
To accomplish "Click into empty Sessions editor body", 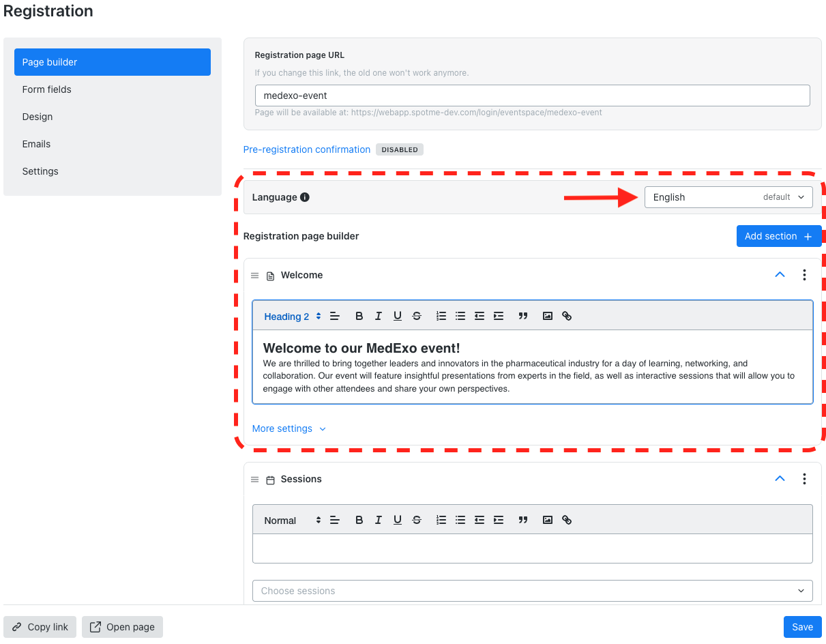I will point(533,548).
